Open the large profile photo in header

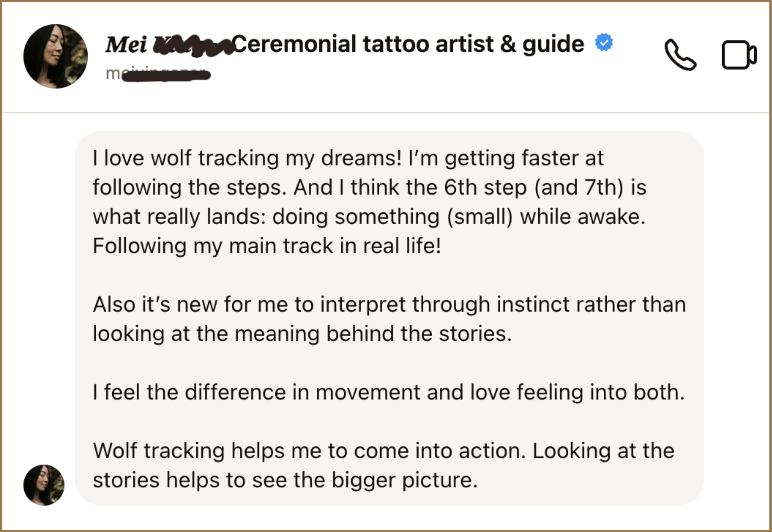pos(55,56)
